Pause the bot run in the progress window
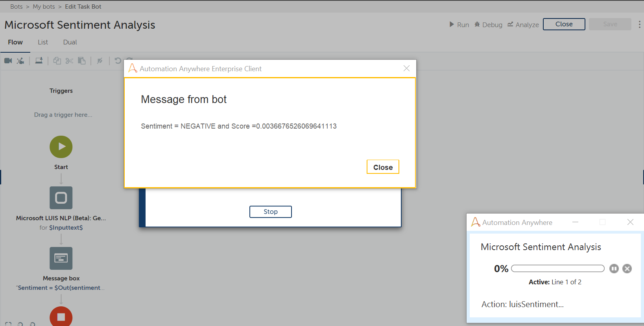 [x=614, y=269]
